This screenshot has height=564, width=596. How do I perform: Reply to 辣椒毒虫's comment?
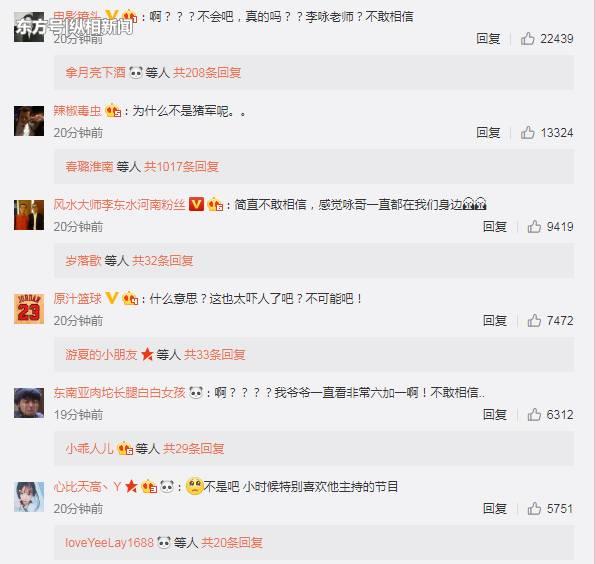[x=488, y=133]
